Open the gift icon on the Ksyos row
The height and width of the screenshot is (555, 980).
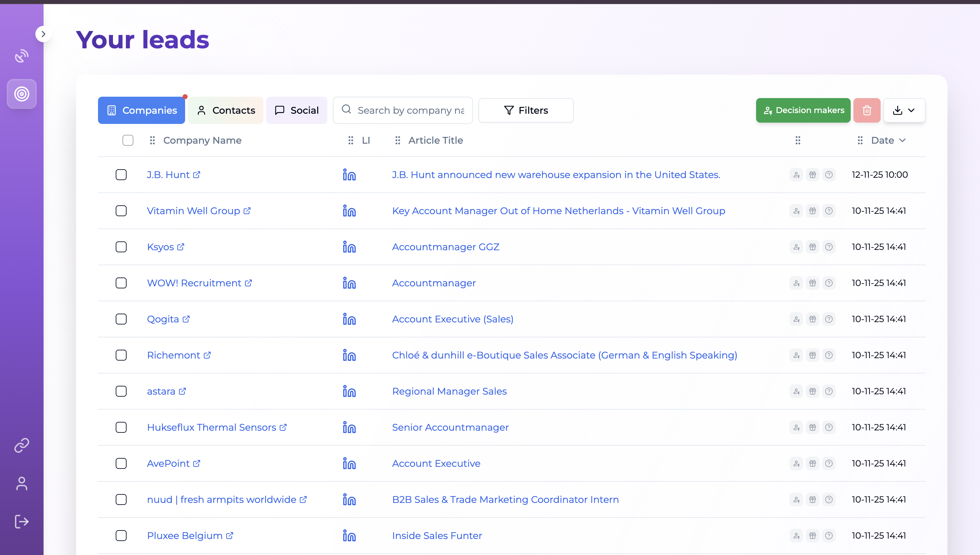point(813,247)
